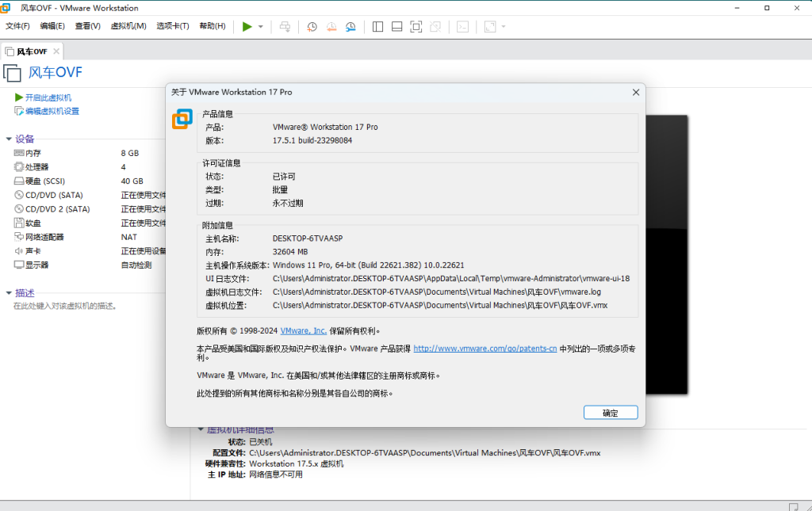Viewport: 812px width, 511px height.
Task: Click the full screen mode icon
Action: (416, 27)
